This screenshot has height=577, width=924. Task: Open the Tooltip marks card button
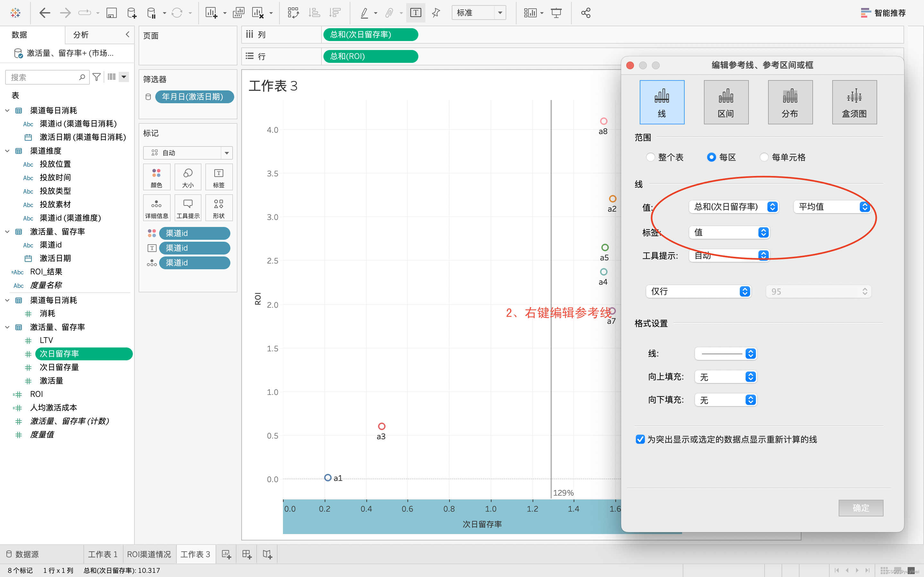188,208
